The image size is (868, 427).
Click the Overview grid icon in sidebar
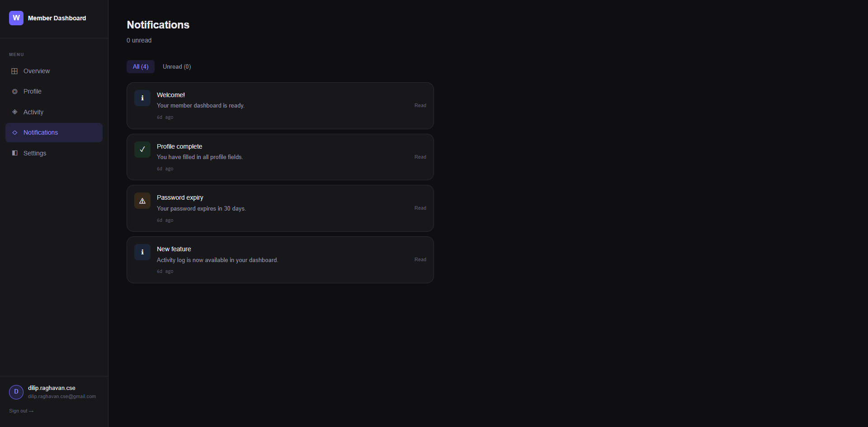[x=14, y=71]
